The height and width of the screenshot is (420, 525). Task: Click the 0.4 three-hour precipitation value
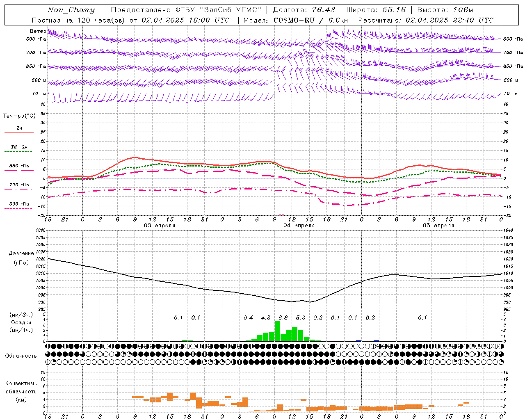248,317
